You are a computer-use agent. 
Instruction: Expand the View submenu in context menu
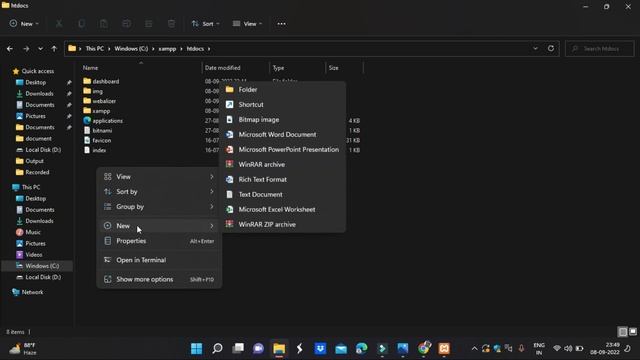[x=159, y=177]
